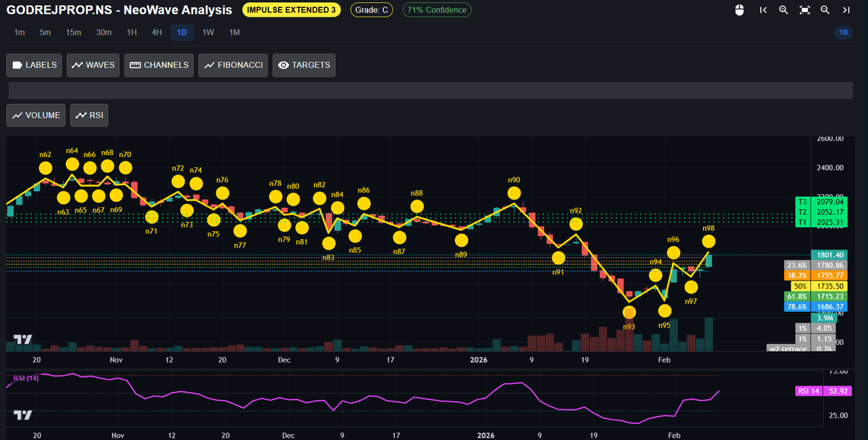Click the 71% Confidence badge
The image size is (868, 440).
[x=436, y=10]
